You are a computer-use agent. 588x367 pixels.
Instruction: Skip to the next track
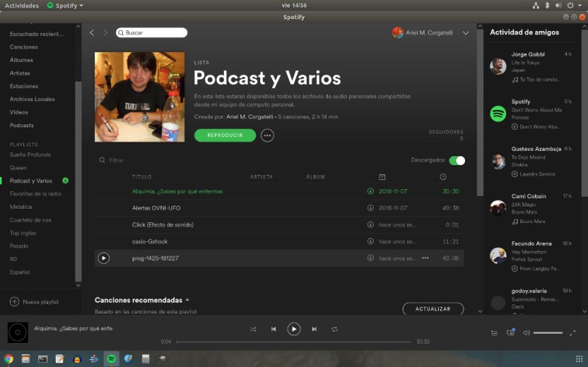point(314,329)
